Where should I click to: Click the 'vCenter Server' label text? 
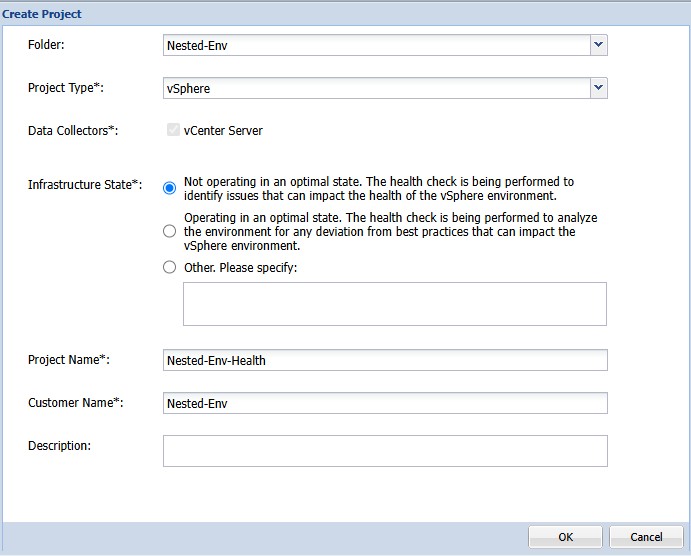[223, 130]
